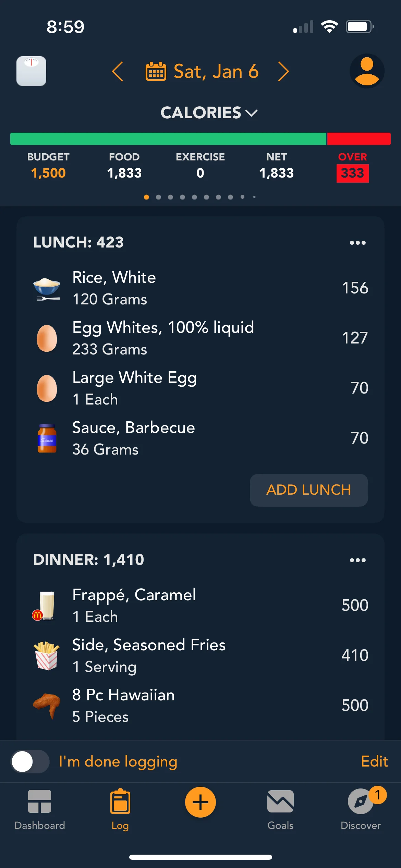Open Dinner three-dot options menu

(357, 560)
